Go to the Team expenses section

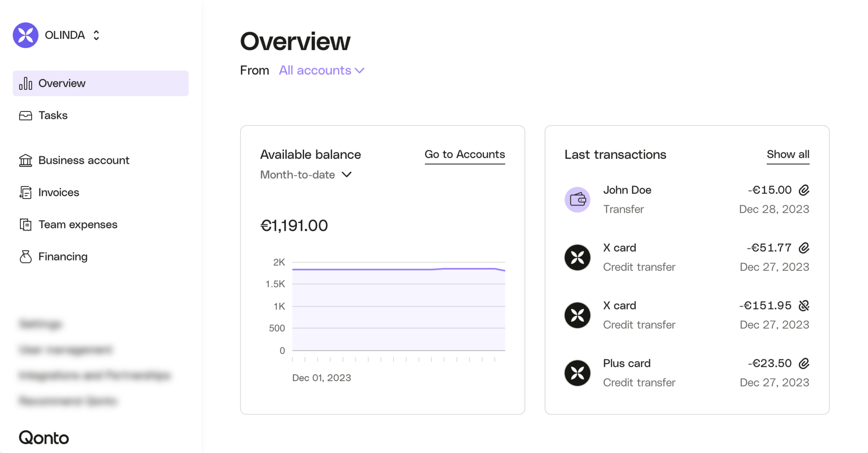click(x=78, y=225)
